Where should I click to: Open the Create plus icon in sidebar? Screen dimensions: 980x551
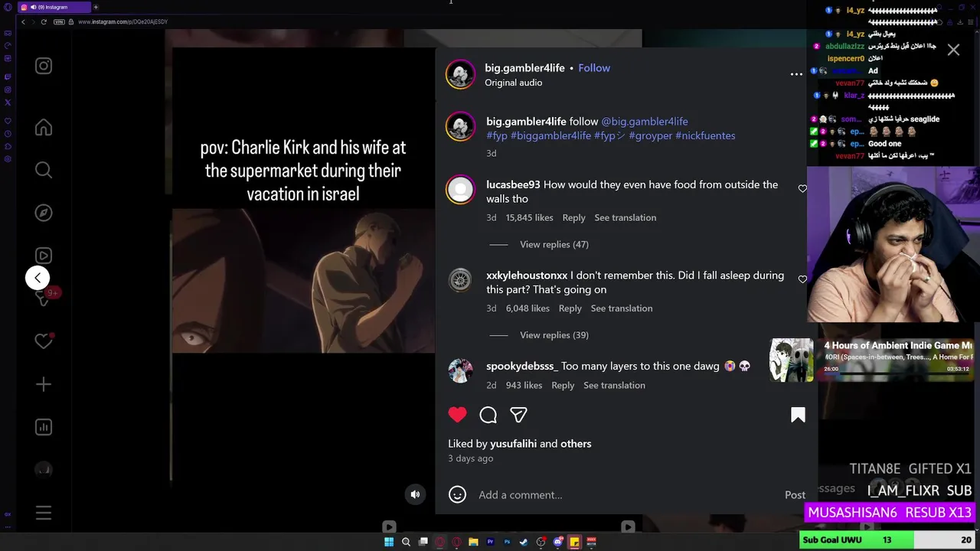pyautogui.click(x=44, y=384)
